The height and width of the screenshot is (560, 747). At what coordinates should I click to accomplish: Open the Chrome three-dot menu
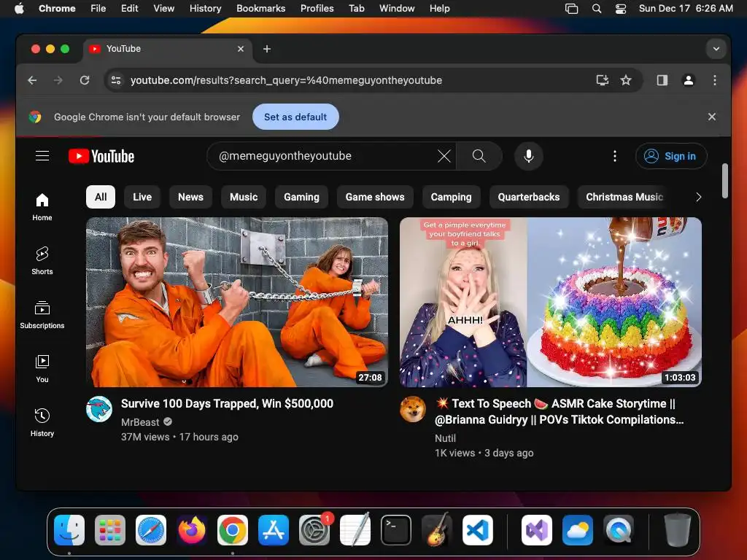click(x=715, y=80)
